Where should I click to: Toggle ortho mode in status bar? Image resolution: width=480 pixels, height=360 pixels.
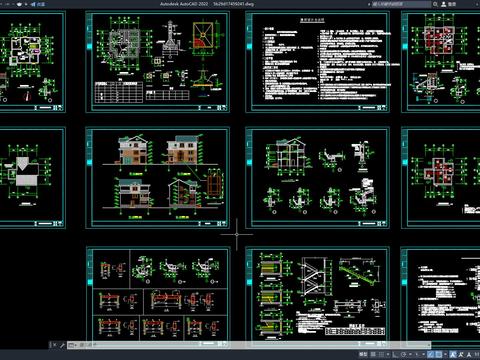[394, 354]
